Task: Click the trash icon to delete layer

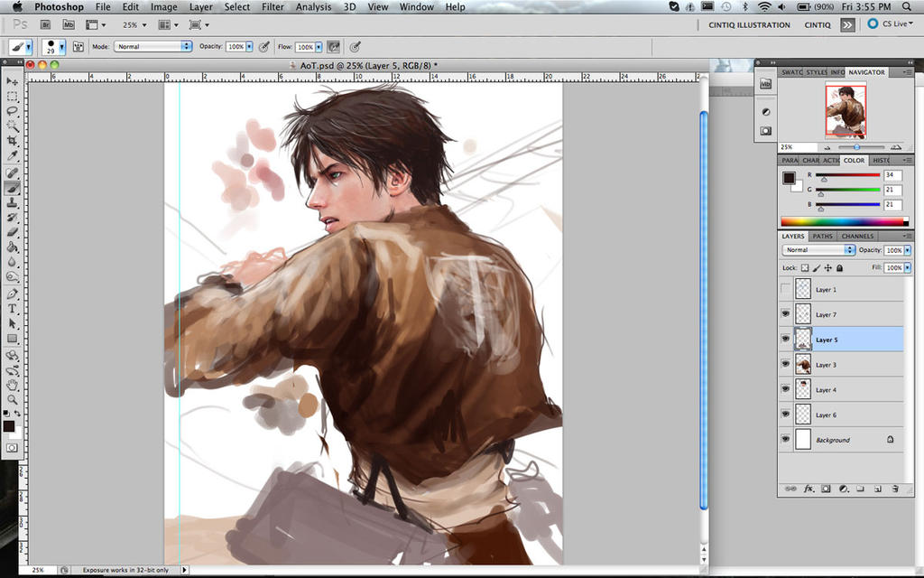Action: pos(895,489)
